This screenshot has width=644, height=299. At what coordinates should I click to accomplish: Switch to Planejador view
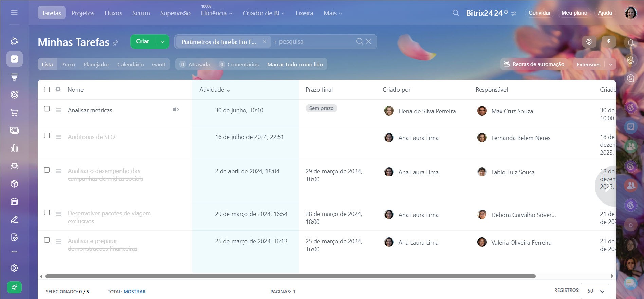tap(96, 64)
